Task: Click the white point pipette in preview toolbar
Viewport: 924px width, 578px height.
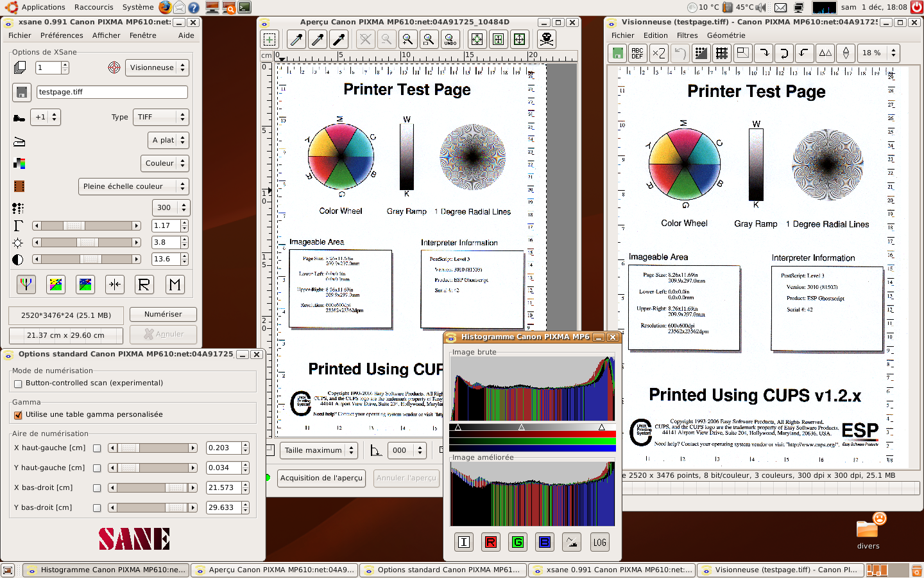Action: pyautogui.click(x=296, y=39)
